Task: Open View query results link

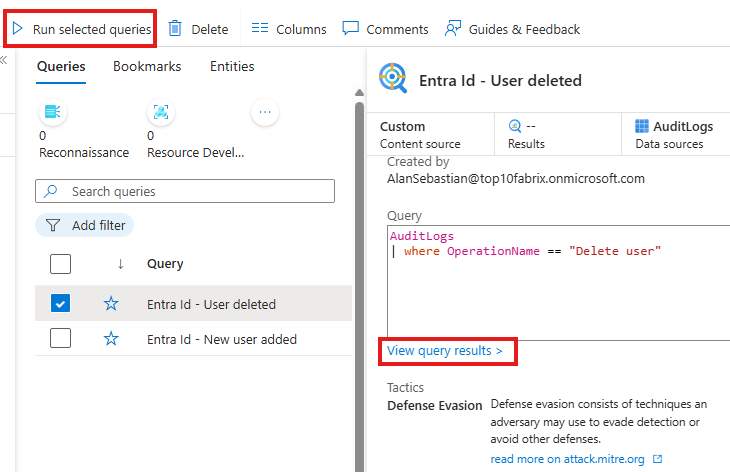Action: click(x=445, y=351)
